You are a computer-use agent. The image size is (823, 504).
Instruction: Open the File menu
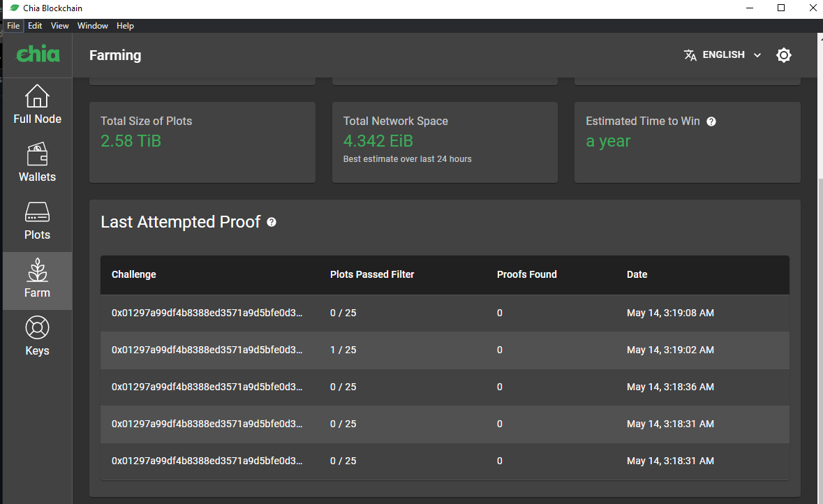(x=13, y=26)
